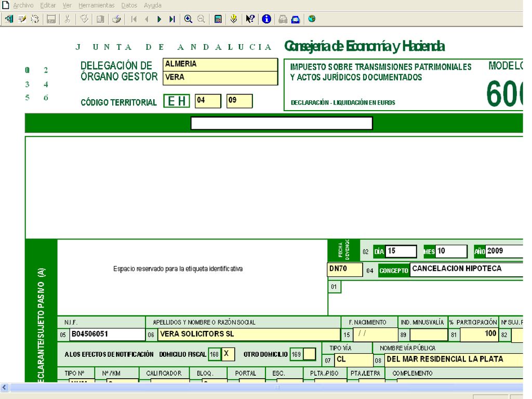
Task: Activate the context help pointer icon
Action: tap(250, 19)
